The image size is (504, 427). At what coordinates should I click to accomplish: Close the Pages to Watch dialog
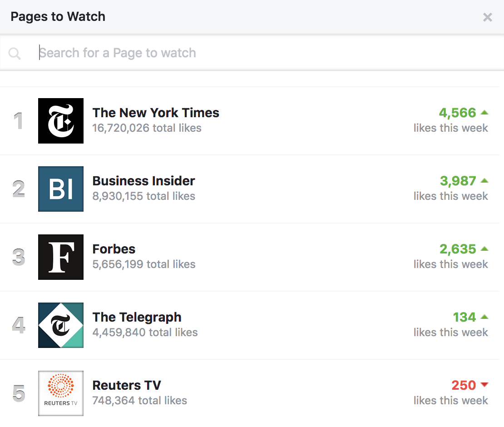pyautogui.click(x=488, y=17)
